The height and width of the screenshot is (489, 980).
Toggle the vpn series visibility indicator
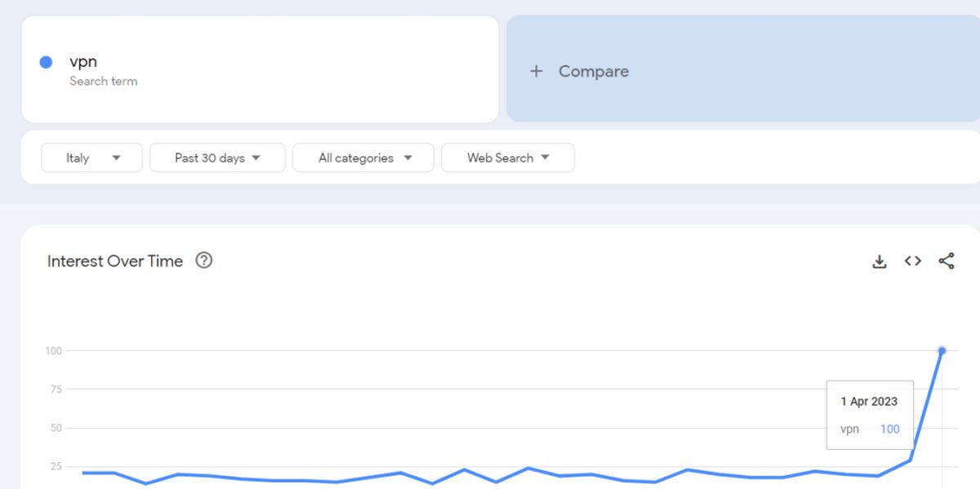click(46, 61)
